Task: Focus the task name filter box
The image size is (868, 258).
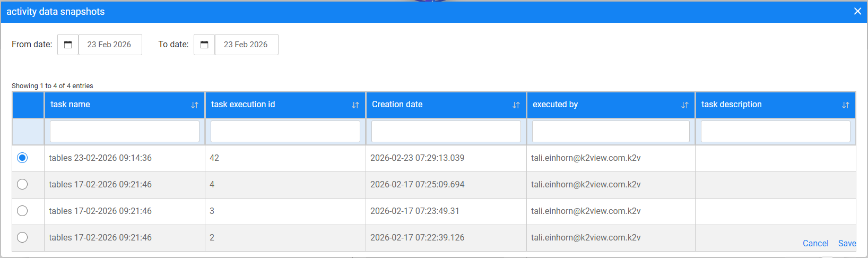Action: click(x=125, y=132)
